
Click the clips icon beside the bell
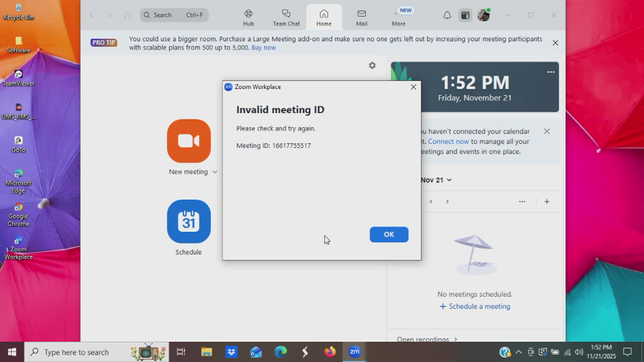(x=465, y=15)
